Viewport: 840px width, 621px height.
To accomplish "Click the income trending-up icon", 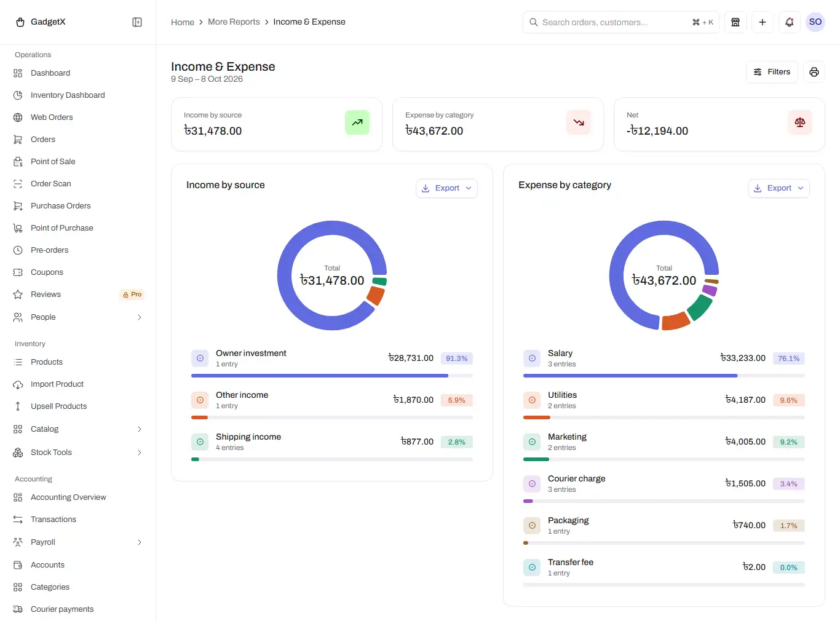I will pyautogui.click(x=357, y=122).
